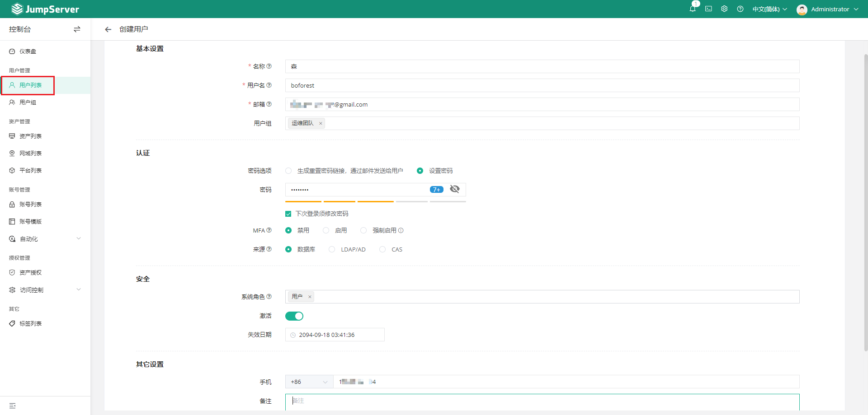The image size is (868, 415).
Task: Toggle password visibility eye icon
Action: click(x=455, y=189)
